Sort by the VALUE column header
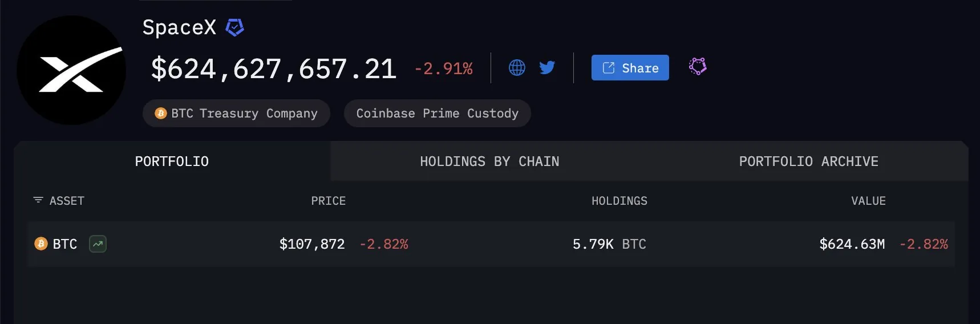Image resolution: width=980 pixels, height=324 pixels. coord(868,201)
